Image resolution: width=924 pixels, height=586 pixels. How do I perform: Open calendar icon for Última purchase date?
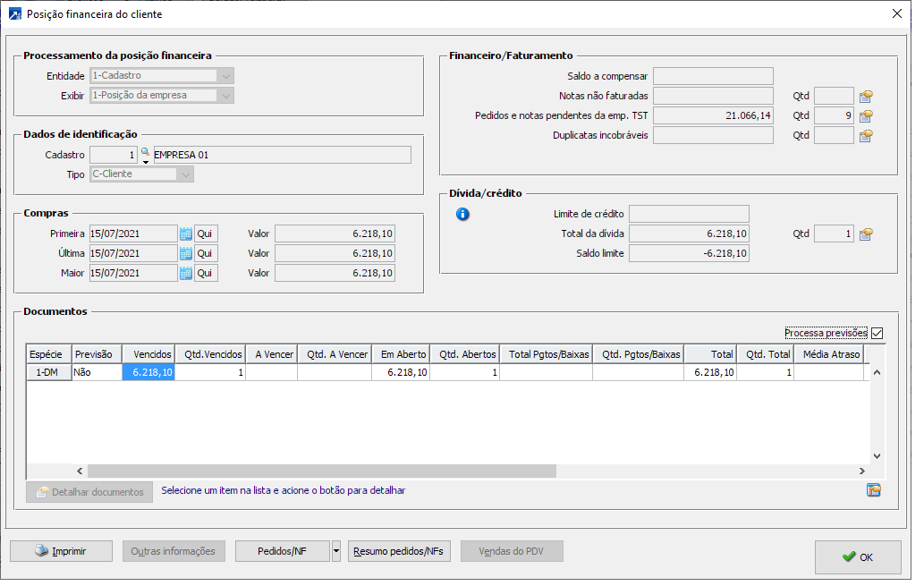coord(186,254)
